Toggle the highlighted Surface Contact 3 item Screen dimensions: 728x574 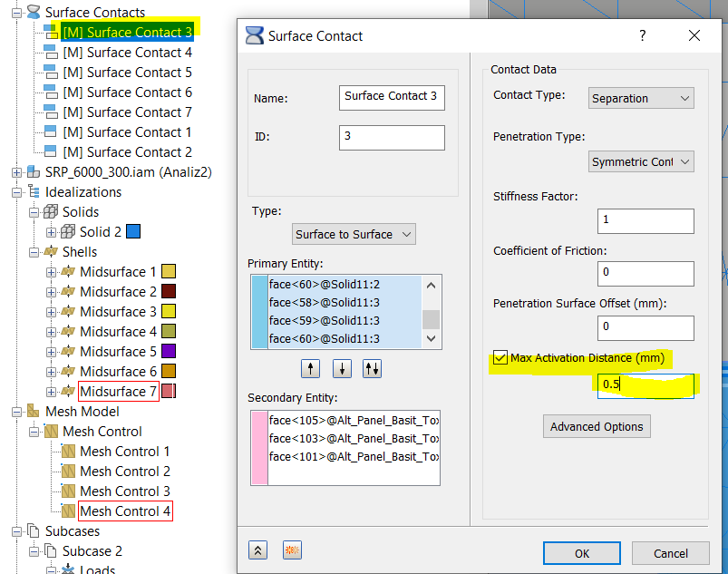126,32
